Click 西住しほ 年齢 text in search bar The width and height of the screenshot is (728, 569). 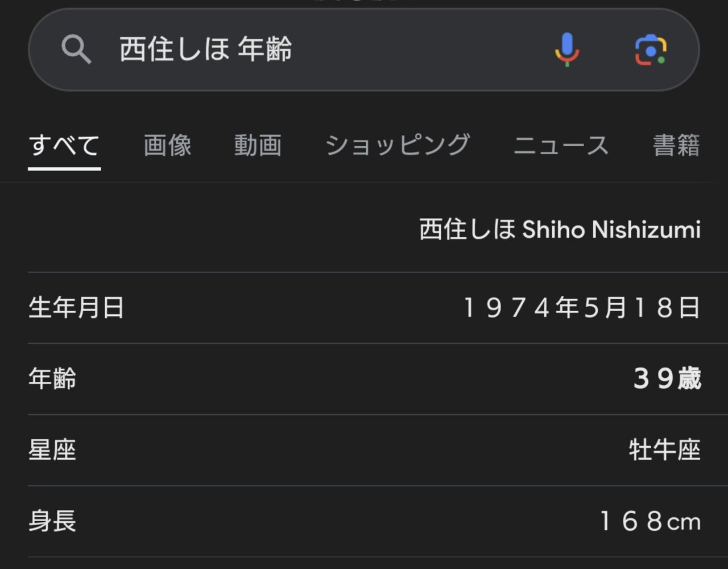(206, 50)
